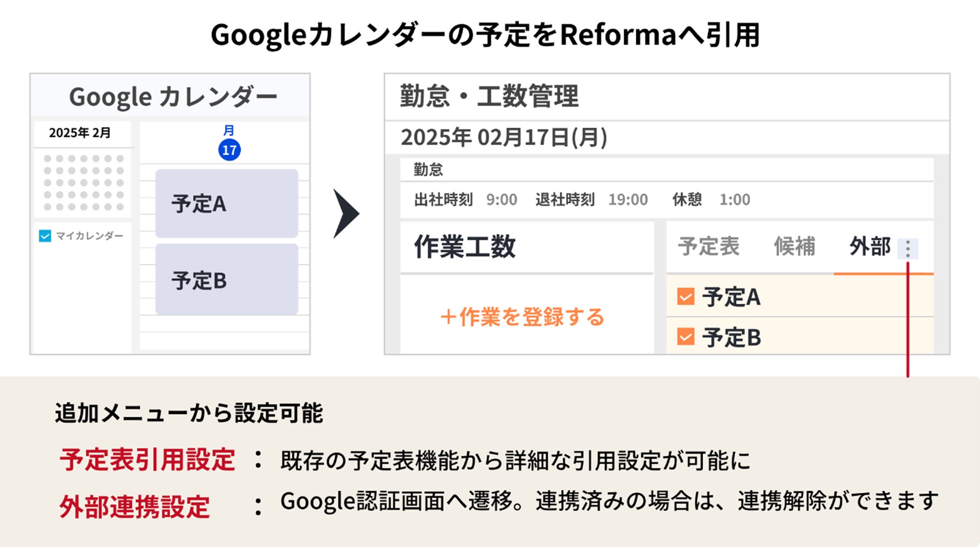Screen dimensions: 980x547
Task: Click the 2025年 2月 month header
Action: [80, 133]
